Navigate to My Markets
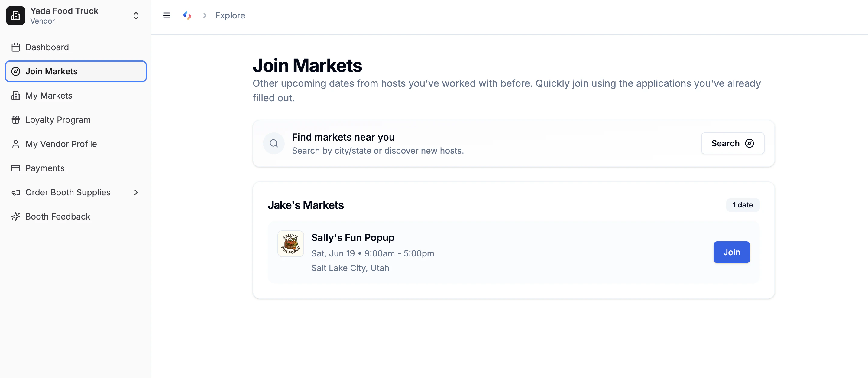Viewport: 868px width, 378px height. 49,96
